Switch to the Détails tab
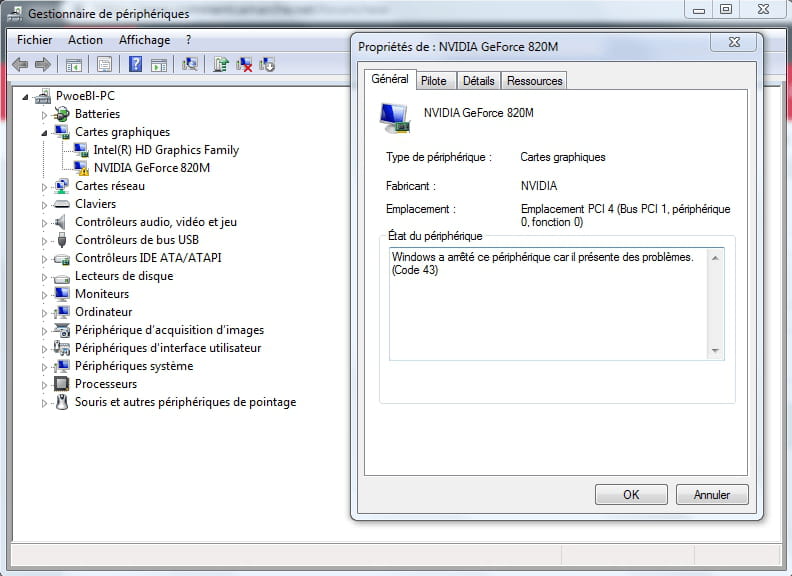This screenshot has width=792, height=576. [x=478, y=81]
